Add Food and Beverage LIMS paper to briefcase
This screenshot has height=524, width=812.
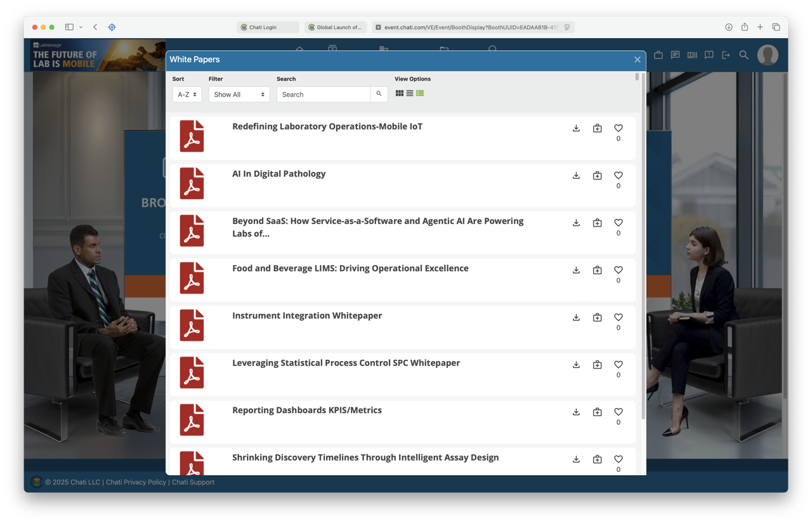point(597,270)
